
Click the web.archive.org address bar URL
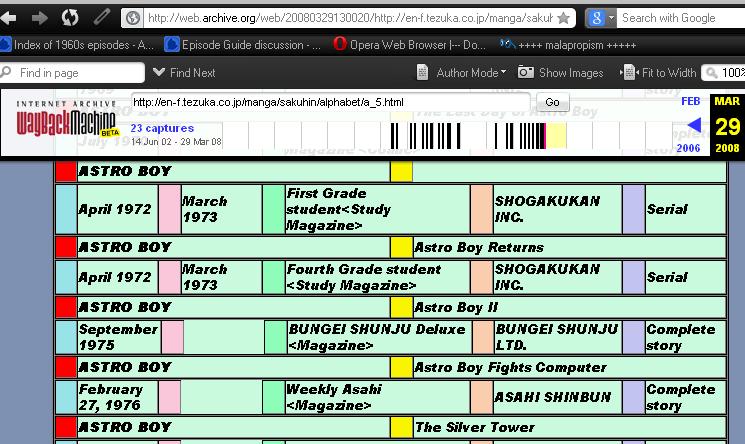[x=349, y=18]
